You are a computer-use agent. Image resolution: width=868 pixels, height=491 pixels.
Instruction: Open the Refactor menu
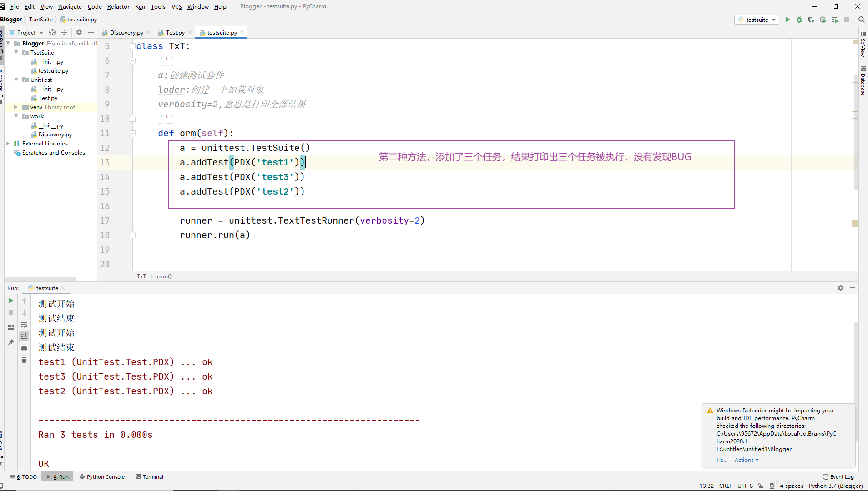tap(118, 6)
